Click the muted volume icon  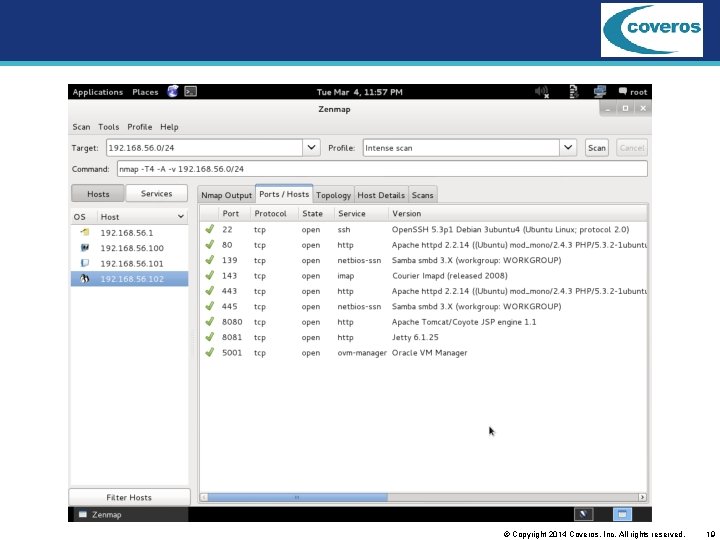point(542,92)
